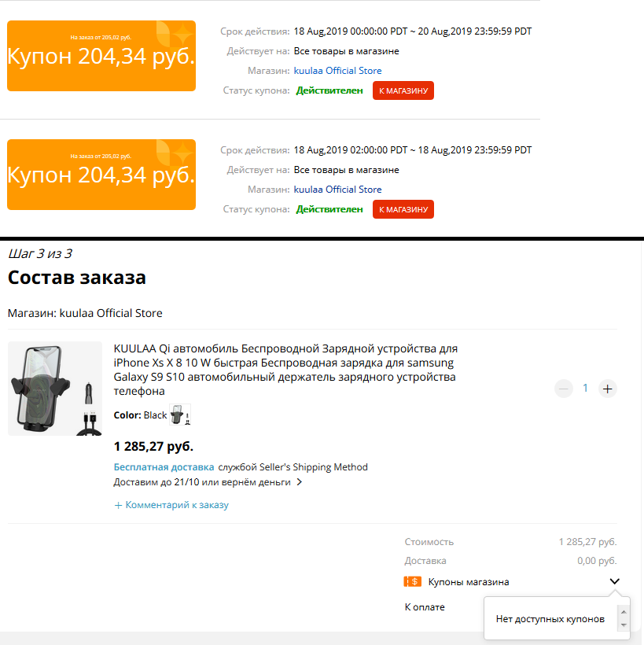Open kuulaa Official Store link in first coupon
Viewport: 644px width, 645px height.
(x=337, y=71)
